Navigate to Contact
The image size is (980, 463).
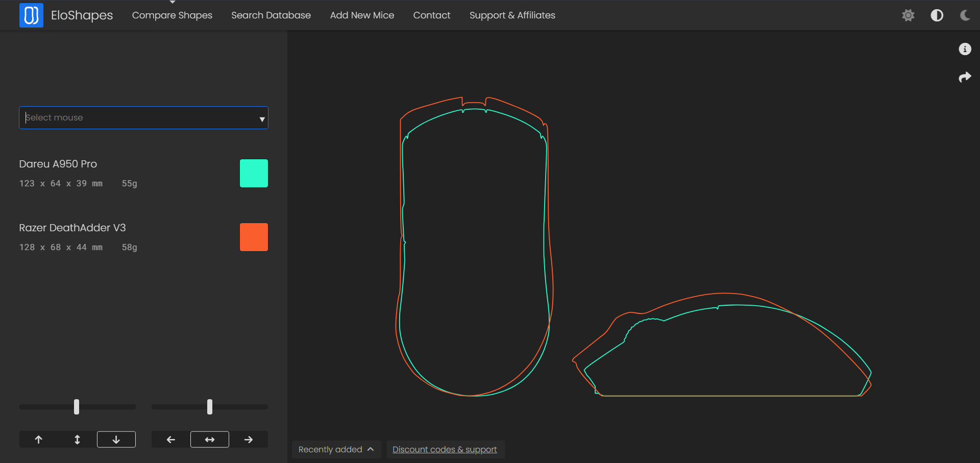[432, 15]
